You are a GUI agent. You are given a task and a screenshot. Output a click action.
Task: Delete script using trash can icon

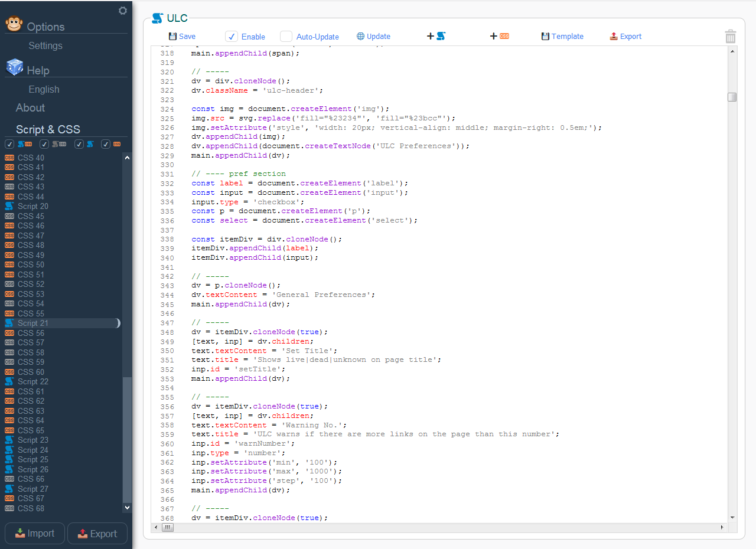point(731,37)
